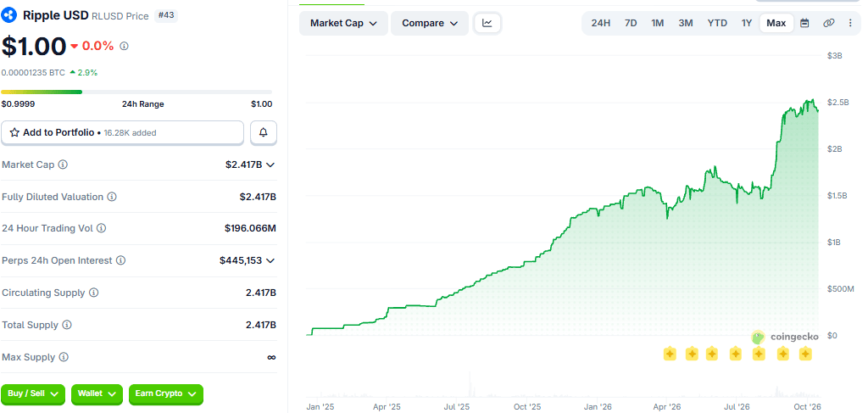Open the Market Cap chart dropdown
Viewport: 868px width, 413px height.
click(344, 23)
